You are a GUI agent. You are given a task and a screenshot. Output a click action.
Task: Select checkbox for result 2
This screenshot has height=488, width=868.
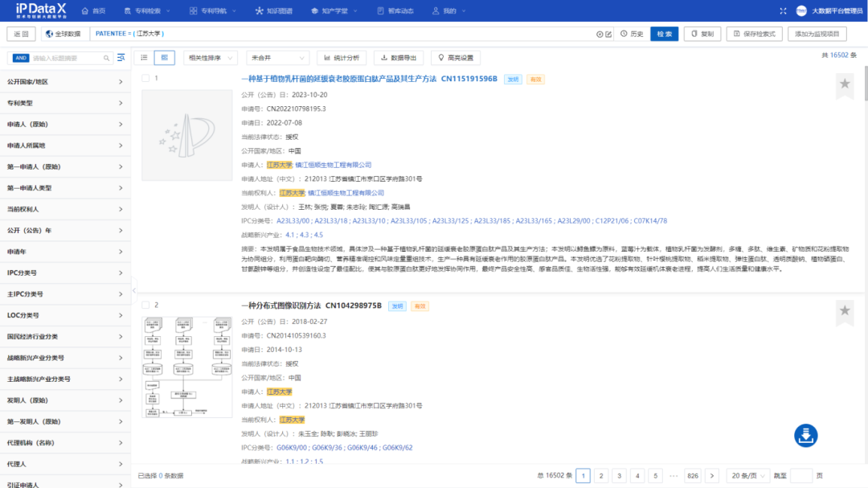pos(145,305)
